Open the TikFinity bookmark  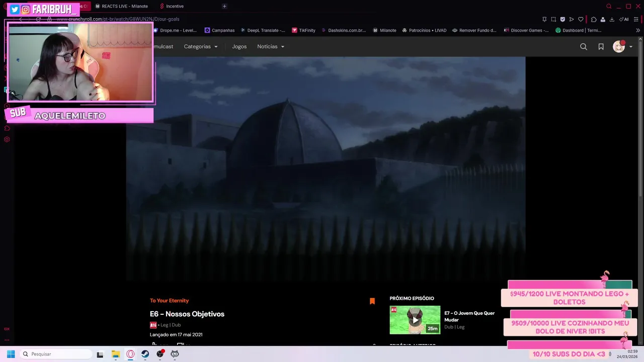(x=303, y=30)
